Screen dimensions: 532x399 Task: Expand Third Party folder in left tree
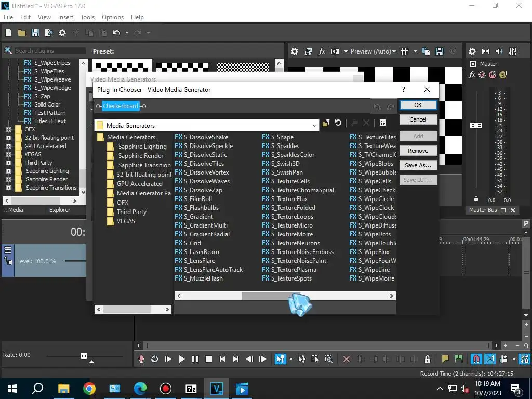8,163
